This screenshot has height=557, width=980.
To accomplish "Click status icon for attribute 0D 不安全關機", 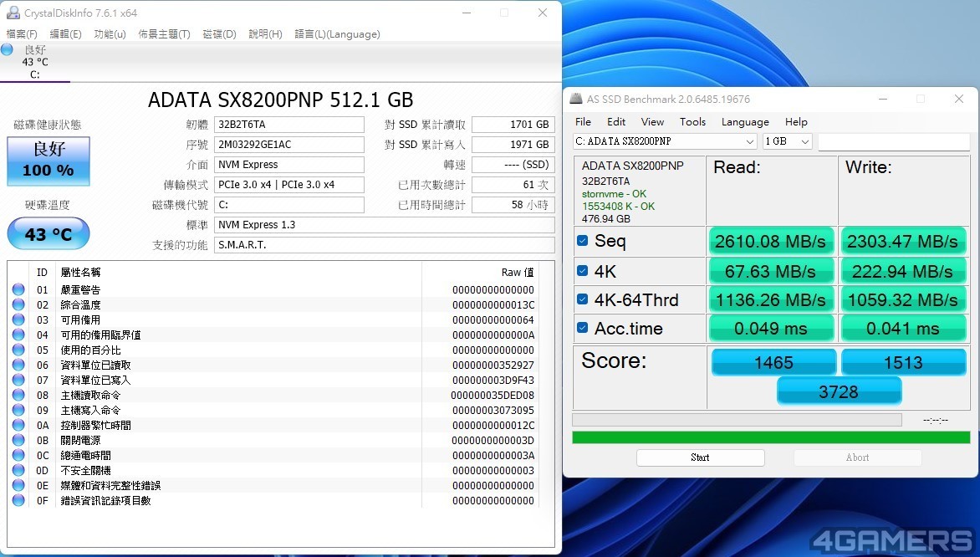I will point(18,470).
